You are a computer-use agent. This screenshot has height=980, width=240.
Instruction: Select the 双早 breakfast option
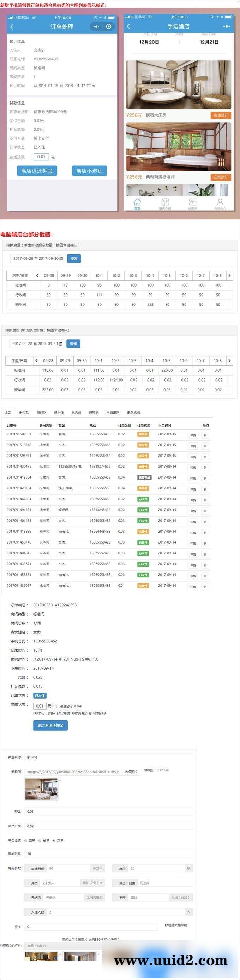[54, 840]
